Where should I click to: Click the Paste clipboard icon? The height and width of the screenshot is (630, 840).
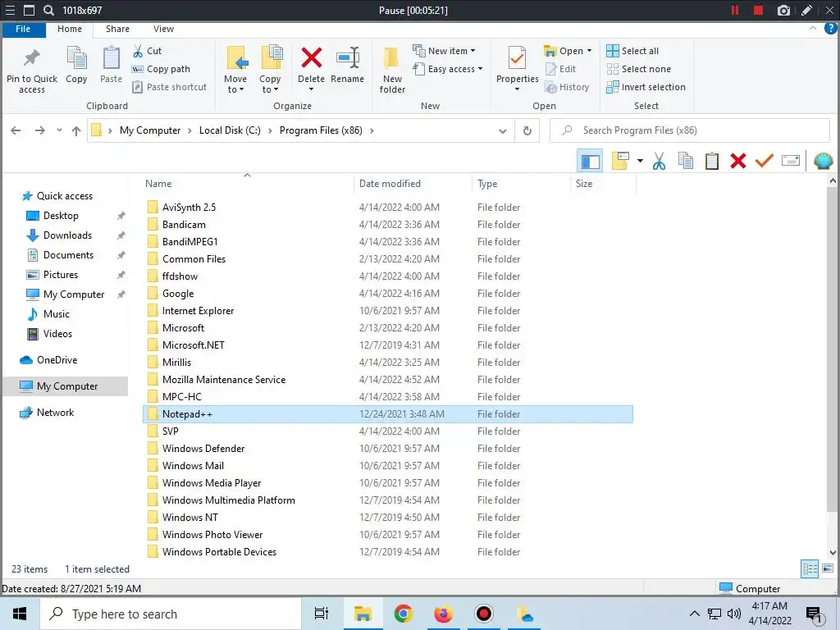(111, 58)
